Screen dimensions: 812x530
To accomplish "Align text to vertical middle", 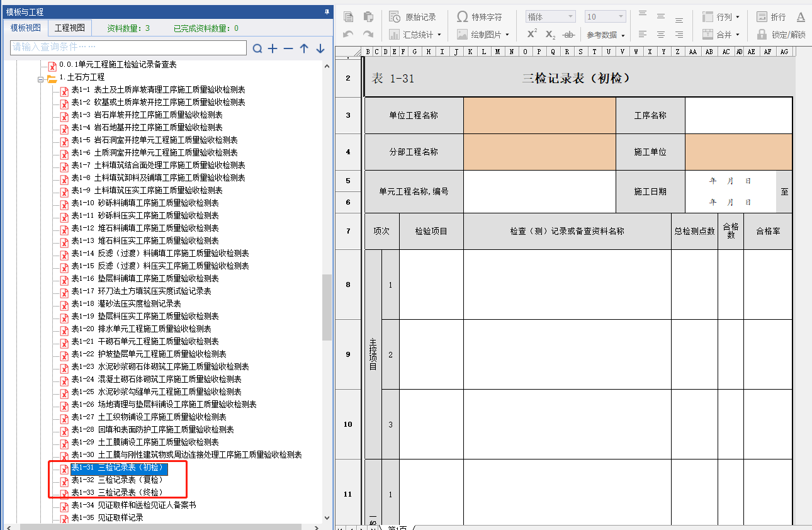I will tap(661, 16).
